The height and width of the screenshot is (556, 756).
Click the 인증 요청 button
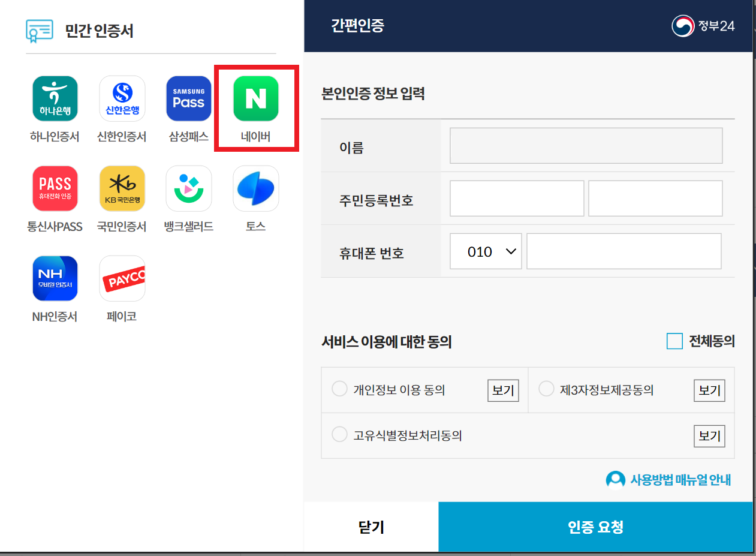[x=595, y=527]
